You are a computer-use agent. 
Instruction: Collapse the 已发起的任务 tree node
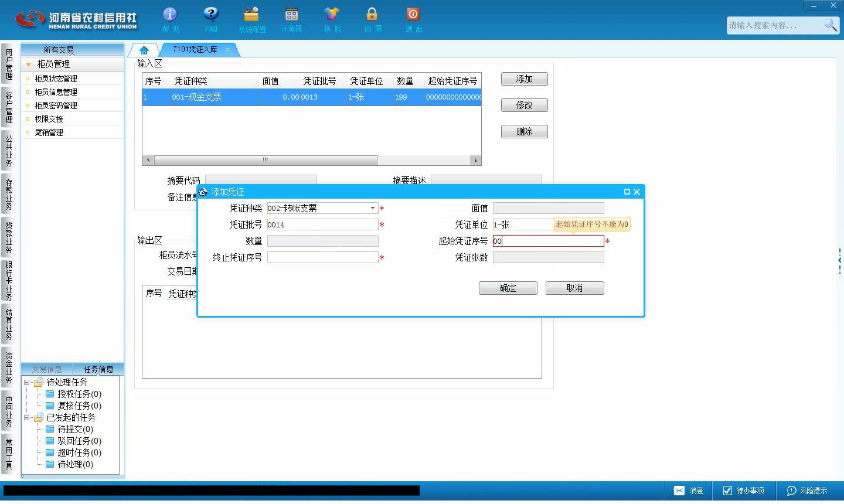(x=26, y=417)
